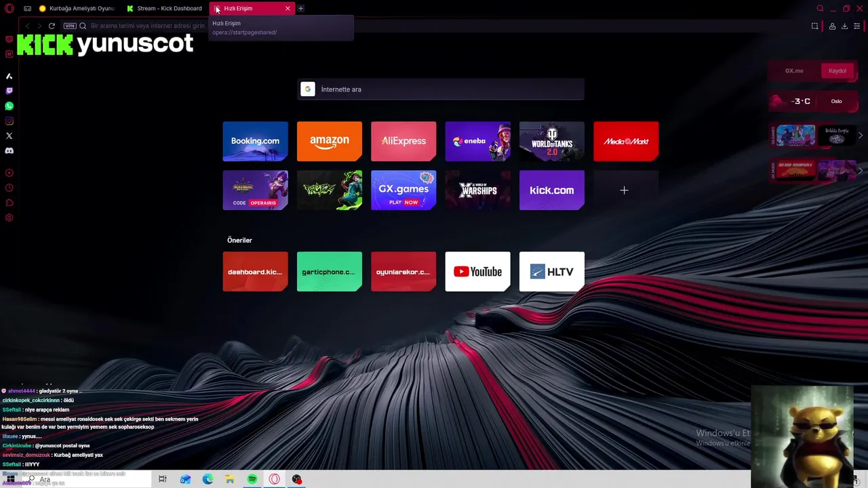The width and height of the screenshot is (868, 488).
Task: Expand the GX Mods row arrow
Action: click(x=861, y=170)
